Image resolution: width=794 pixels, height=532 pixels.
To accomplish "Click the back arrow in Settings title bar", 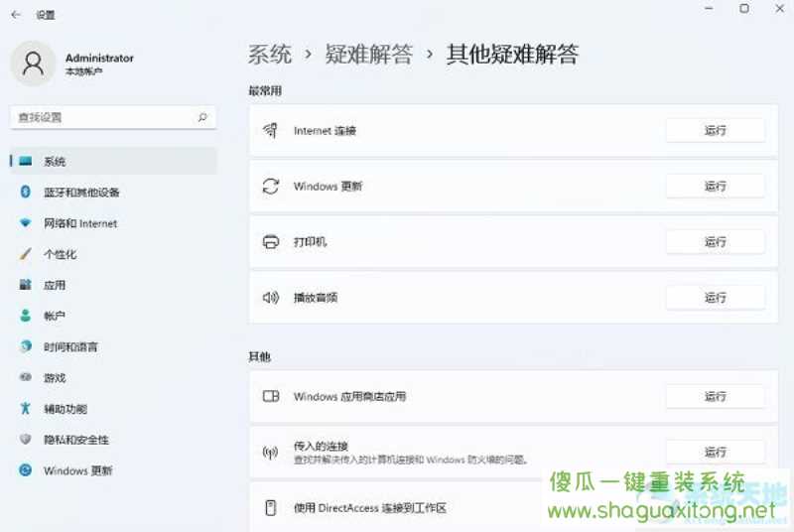I will click(16, 15).
